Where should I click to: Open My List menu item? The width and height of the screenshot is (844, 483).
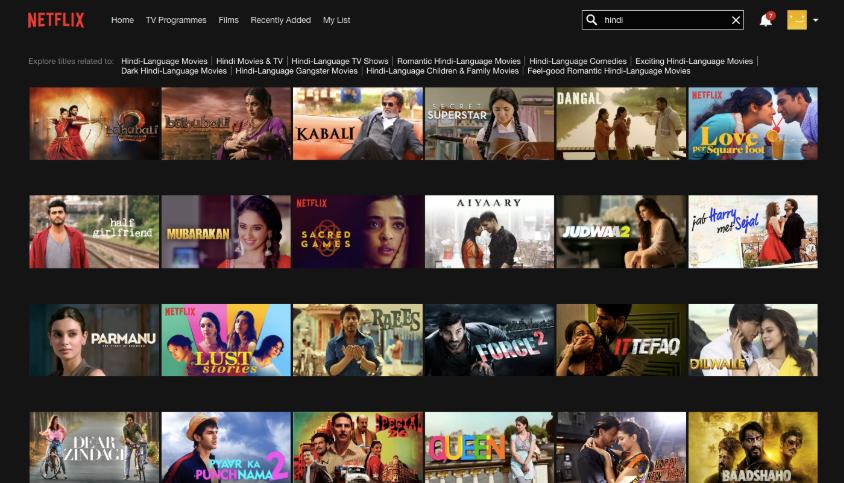[336, 20]
